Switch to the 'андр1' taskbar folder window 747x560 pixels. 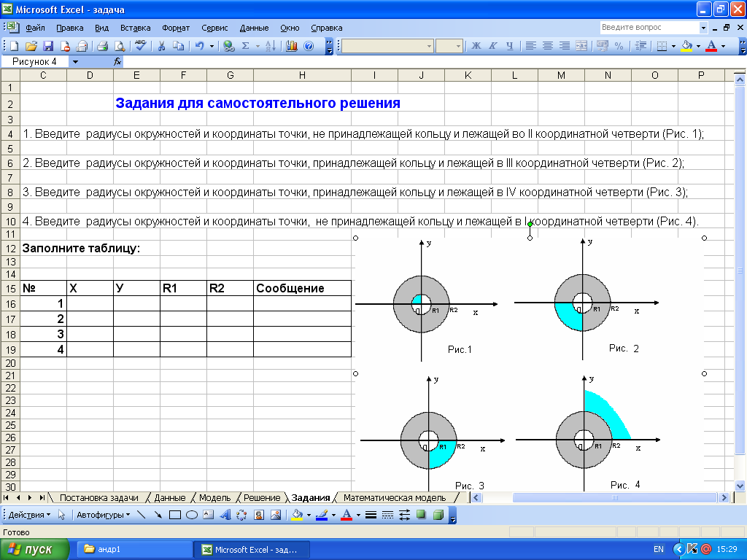[133, 549]
